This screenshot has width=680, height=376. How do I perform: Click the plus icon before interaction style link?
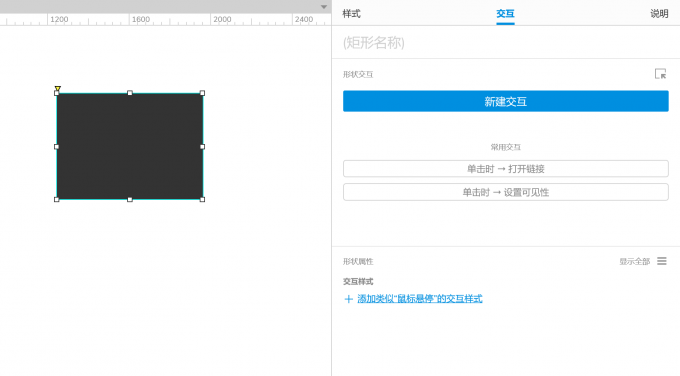pos(348,299)
